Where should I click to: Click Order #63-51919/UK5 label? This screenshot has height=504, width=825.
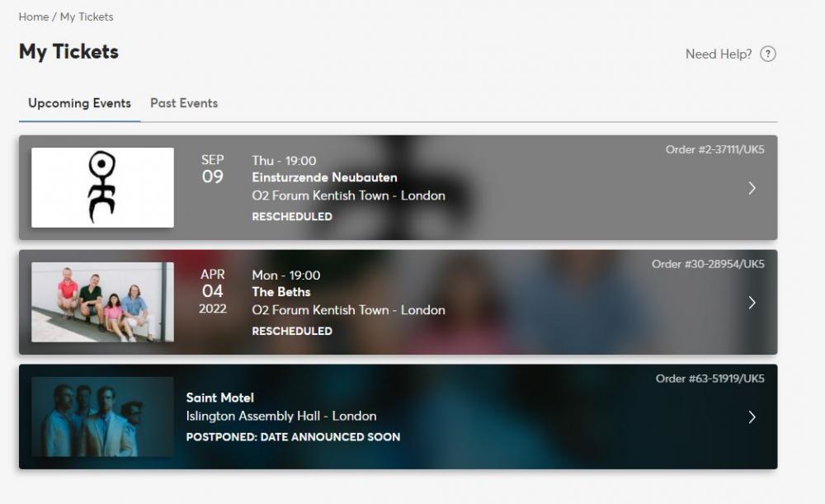[x=710, y=379]
